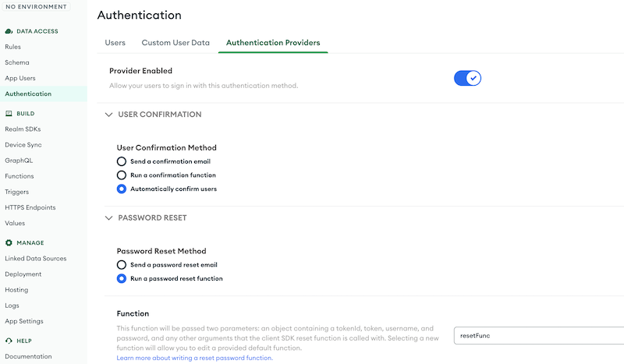Screen dimensions: 624x364
Task: Open the resetFunc function selector
Action: [x=539, y=335]
